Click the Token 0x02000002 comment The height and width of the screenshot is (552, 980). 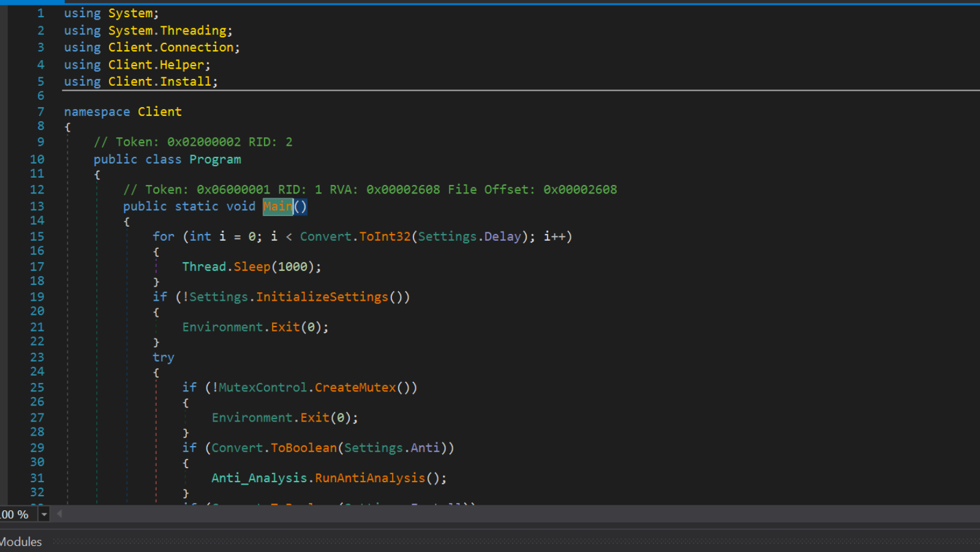tap(193, 142)
